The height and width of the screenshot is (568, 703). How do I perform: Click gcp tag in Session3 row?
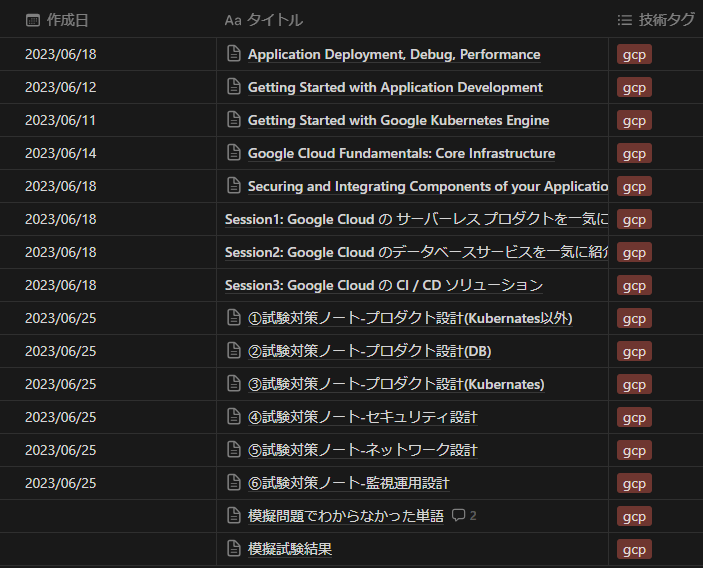634,285
